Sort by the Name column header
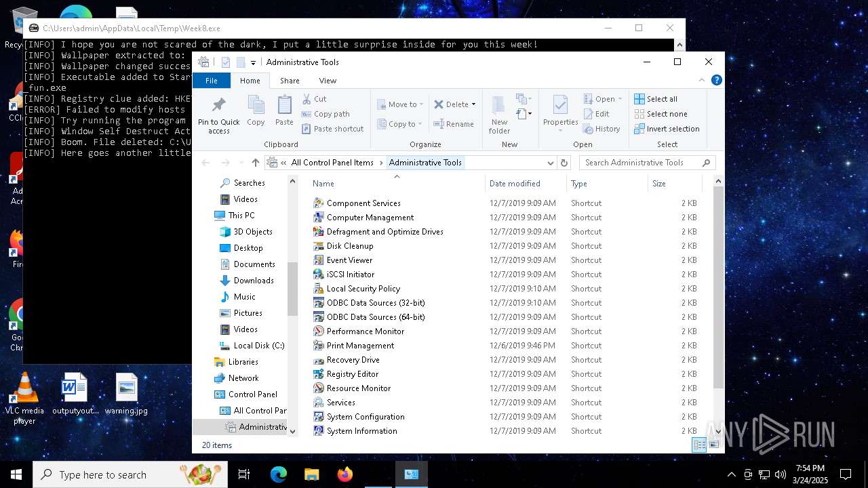The image size is (868, 488). pos(397,184)
